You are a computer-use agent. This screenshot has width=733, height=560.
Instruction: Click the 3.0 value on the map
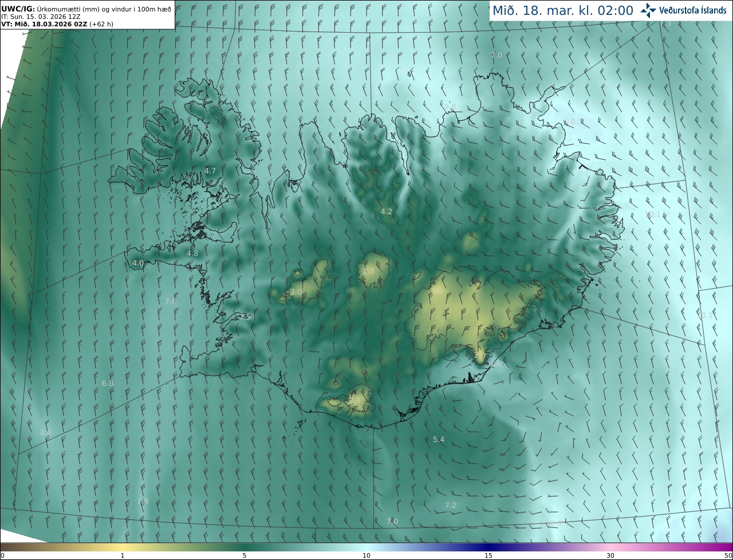coord(295,291)
